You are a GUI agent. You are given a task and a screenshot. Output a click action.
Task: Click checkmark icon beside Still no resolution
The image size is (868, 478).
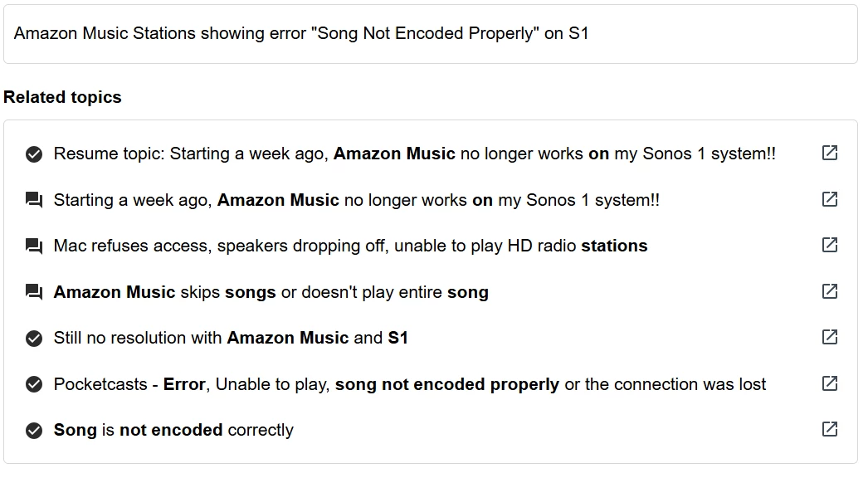tap(34, 339)
